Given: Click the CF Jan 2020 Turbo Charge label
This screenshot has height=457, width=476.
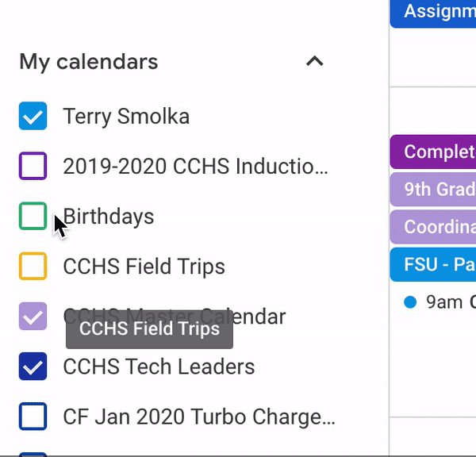Looking at the screenshot, I should pos(199,417).
